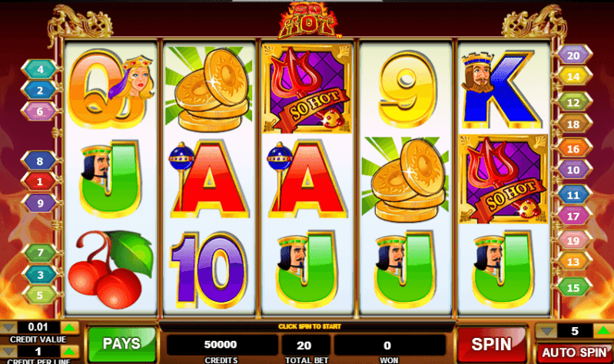614x364 pixels.
Task: Click the payline 4 hexagon marker
Action: 40,69
